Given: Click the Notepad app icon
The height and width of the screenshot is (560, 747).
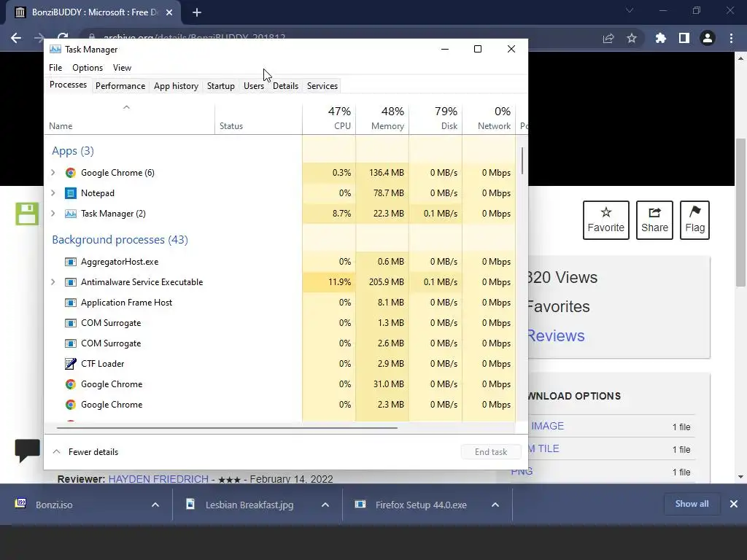Looking at the screenshot, I should point(71,193).
